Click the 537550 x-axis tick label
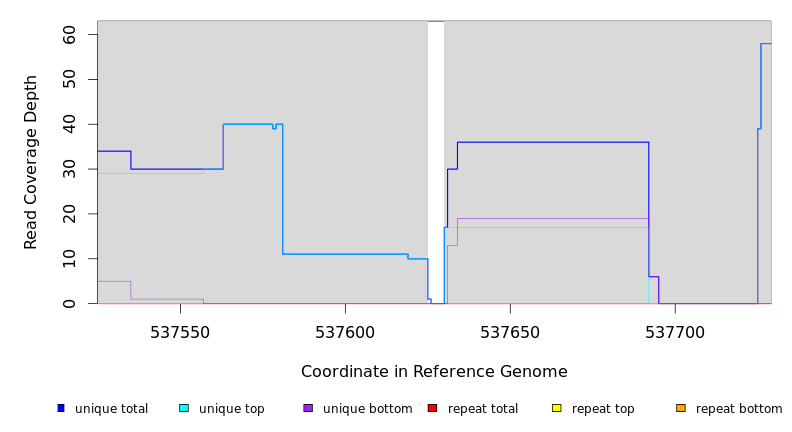This screenshot has height=432, width=792. coord(180,332)
